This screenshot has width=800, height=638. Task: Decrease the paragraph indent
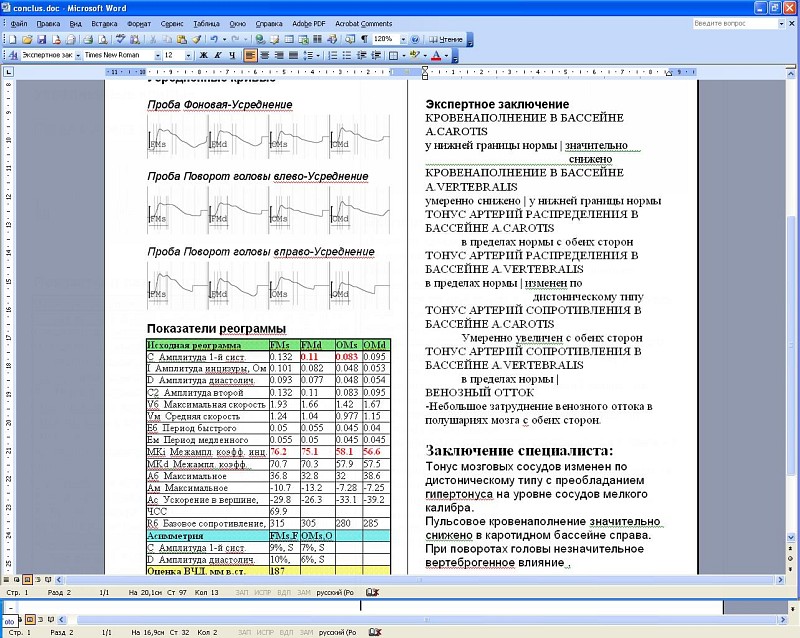(362, 55)
